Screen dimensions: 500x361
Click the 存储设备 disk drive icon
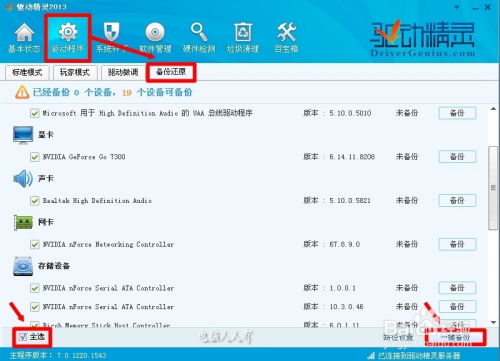23,266
